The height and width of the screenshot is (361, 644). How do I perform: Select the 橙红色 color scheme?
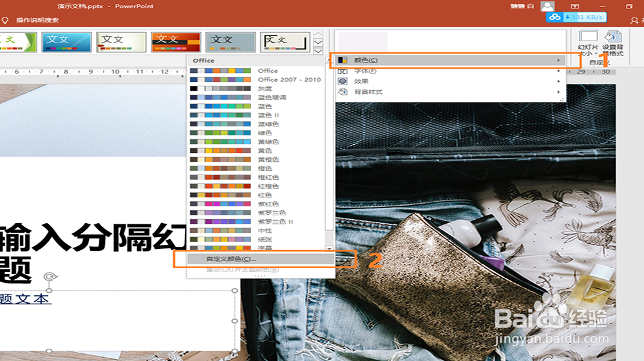pos(257,177)
